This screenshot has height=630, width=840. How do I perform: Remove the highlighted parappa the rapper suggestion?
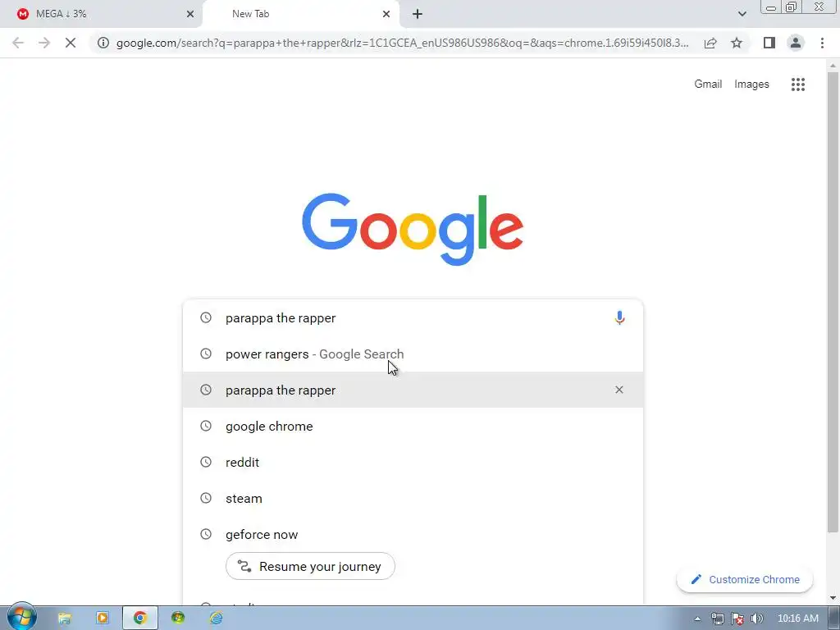[619, 390]
